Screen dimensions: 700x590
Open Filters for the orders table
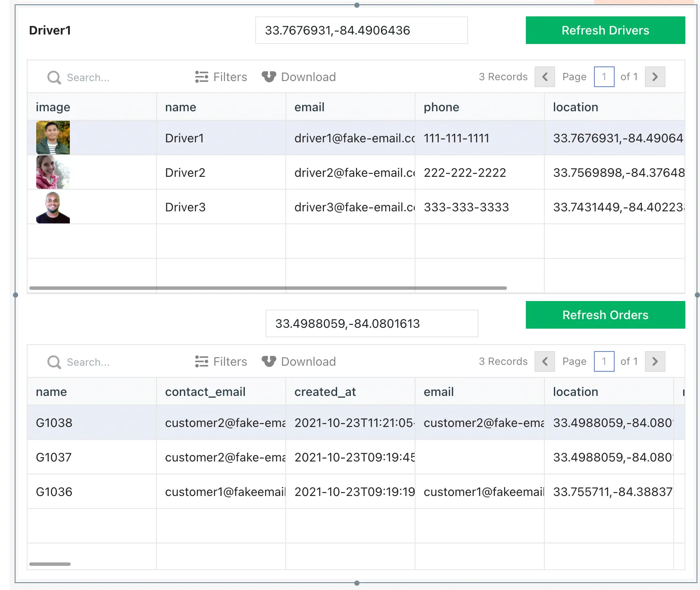coord(221,361)
